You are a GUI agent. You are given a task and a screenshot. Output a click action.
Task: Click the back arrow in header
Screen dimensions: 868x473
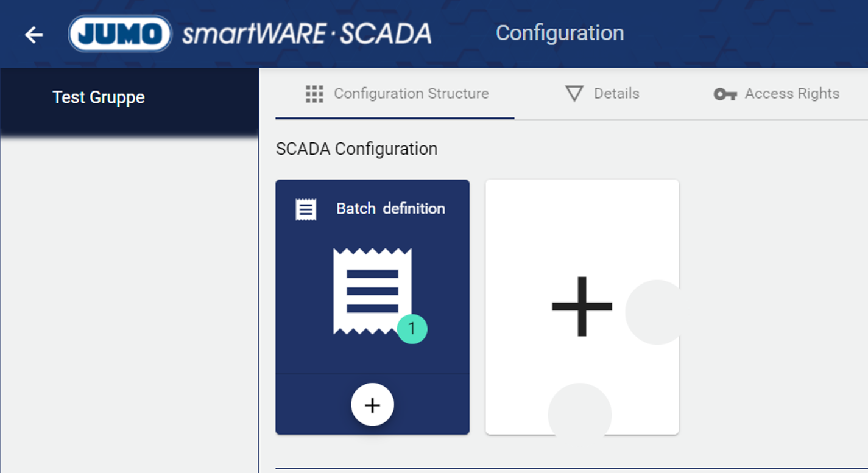point(34,35)
